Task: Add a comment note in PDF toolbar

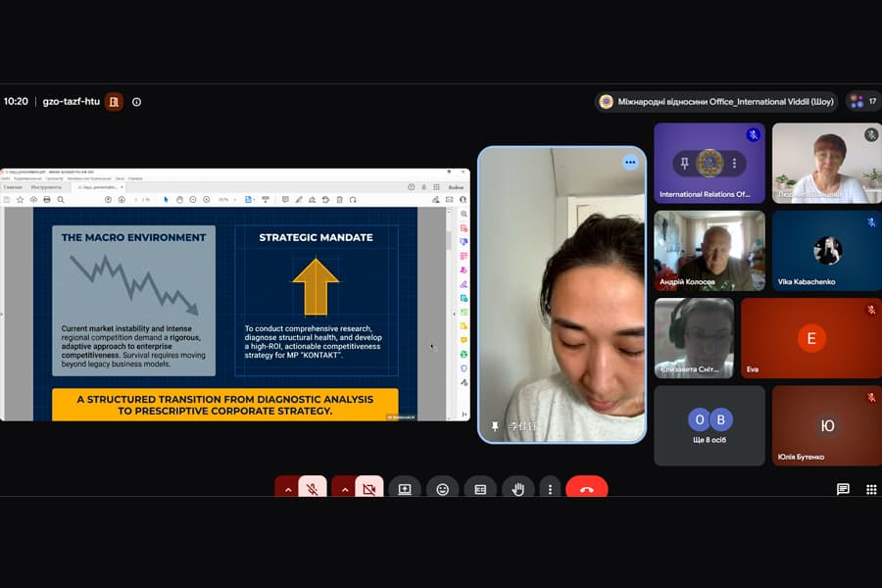Action: pyautogui.click(x=285, y=200)
